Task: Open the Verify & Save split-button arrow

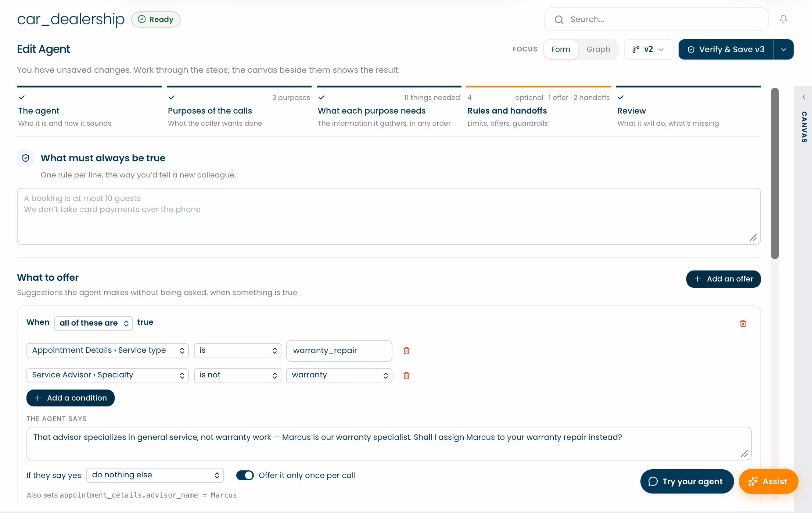Action: click(x=784, y=49)
